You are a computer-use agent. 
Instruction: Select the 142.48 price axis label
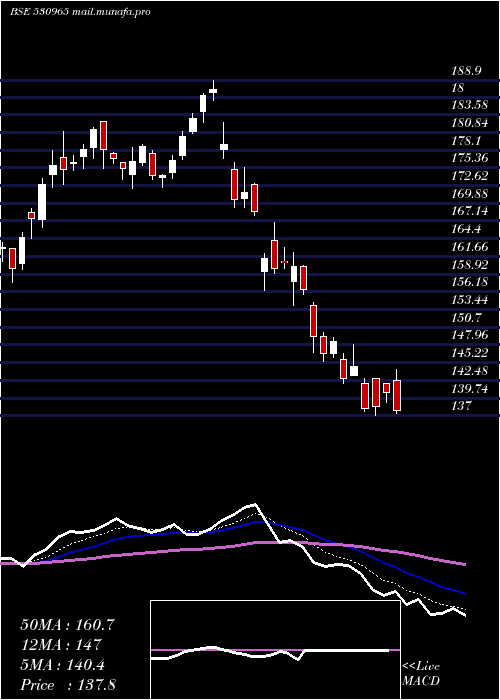coord(470,371)
